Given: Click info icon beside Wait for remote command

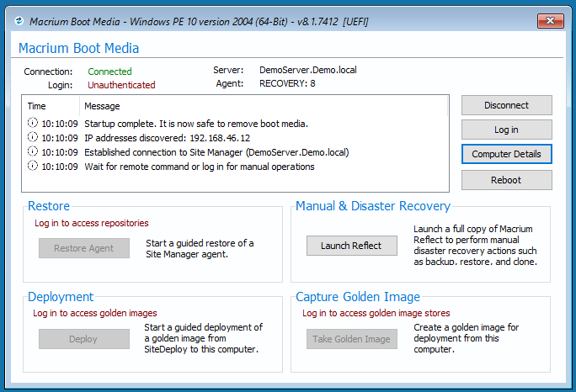Looking at the screenshot, I should click(33, 166).
